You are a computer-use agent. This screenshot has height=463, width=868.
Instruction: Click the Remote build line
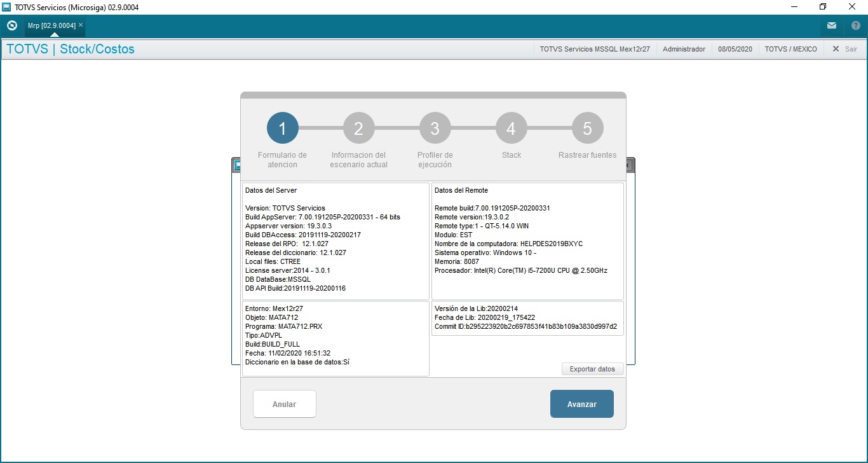tap(492, 208)
